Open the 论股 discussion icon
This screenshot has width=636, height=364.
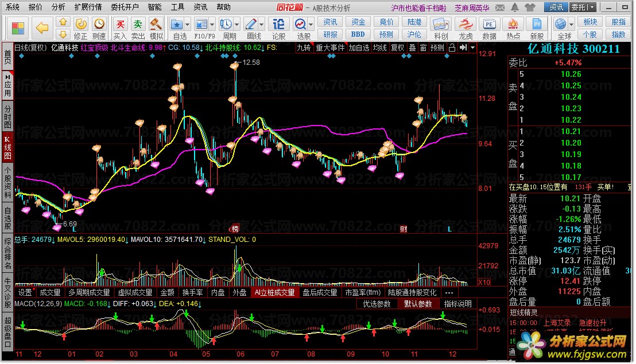point(278,24)
